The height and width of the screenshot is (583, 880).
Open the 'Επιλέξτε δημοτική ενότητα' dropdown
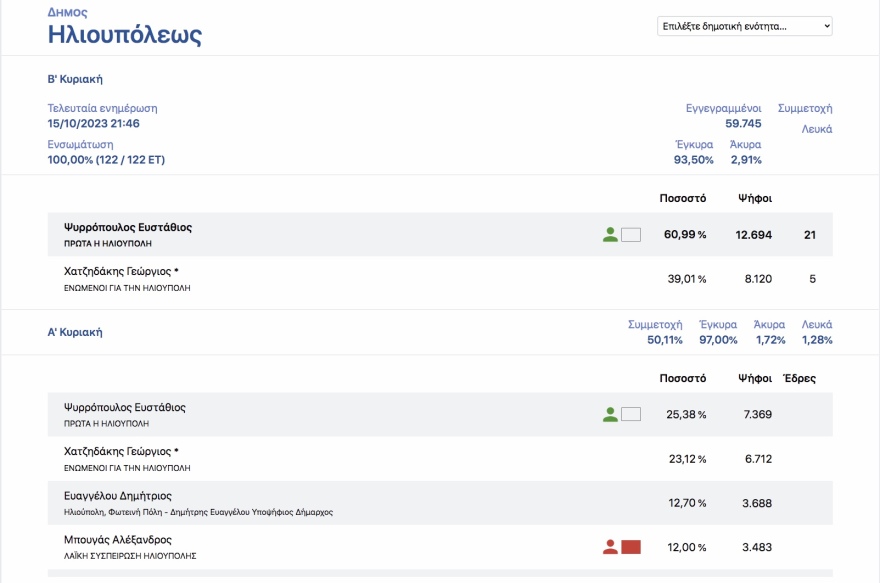745,26
